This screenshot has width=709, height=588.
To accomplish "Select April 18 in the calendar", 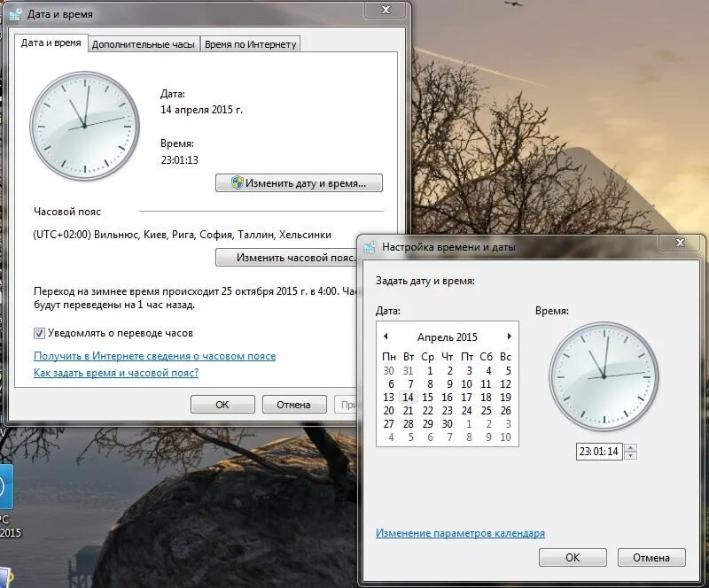I will [x=486, y=398].
